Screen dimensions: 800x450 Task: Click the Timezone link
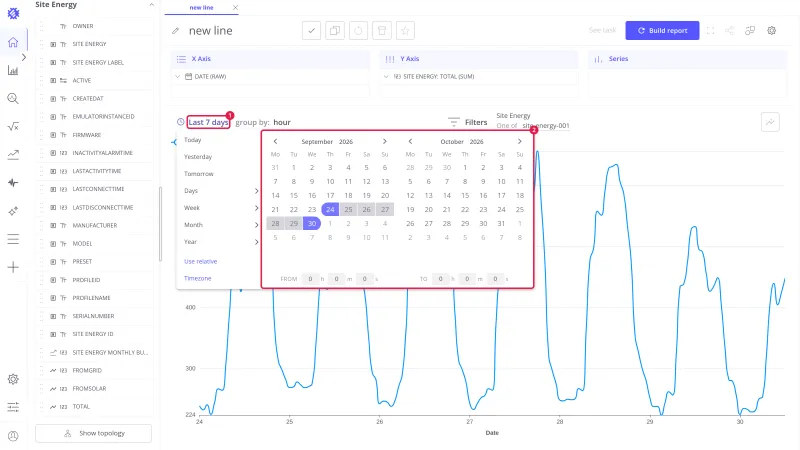tap(197, 279)
